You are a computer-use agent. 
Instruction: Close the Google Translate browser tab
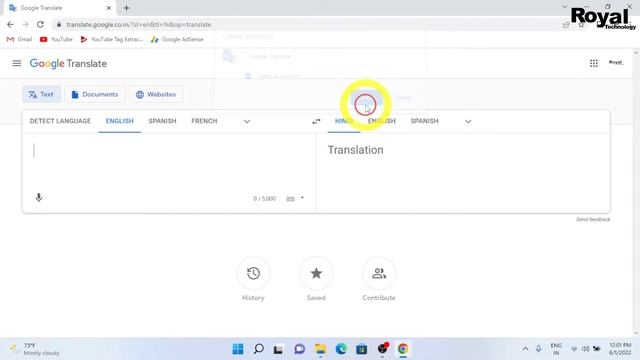tap(109, 8)
